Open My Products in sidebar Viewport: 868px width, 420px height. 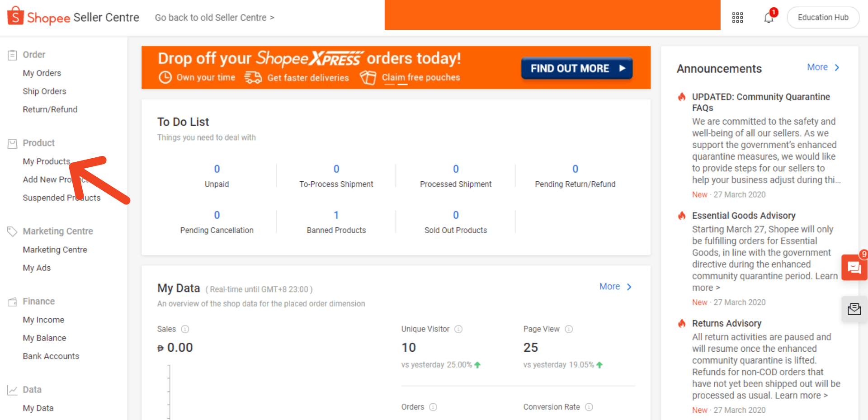pos(47,161)
